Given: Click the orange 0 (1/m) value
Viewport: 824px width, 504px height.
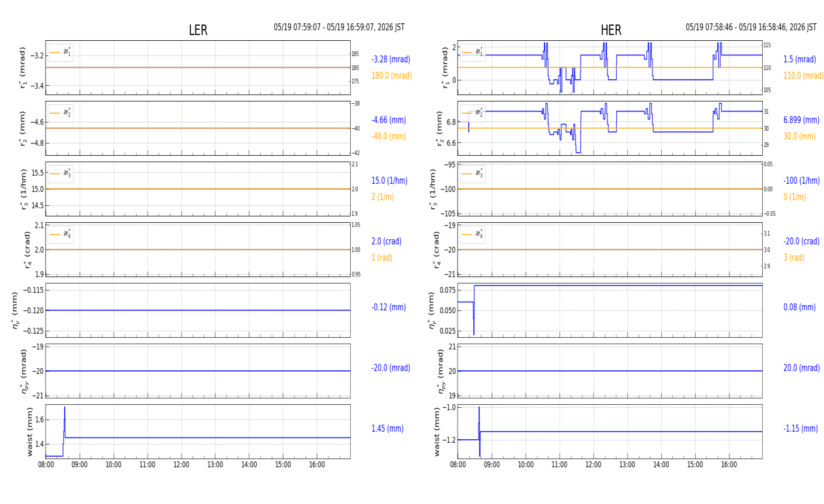Looking at the screenshot, I should tap(794, 197).
